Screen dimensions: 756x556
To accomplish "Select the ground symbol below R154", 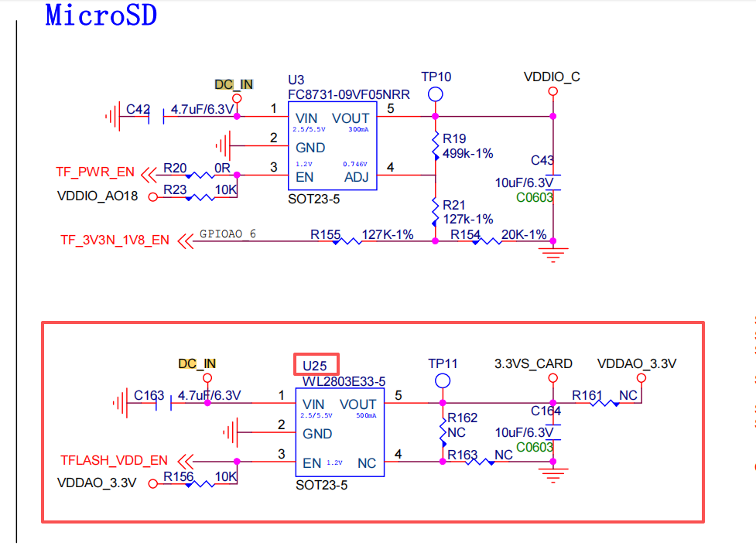I will click(x=553, y=254).
